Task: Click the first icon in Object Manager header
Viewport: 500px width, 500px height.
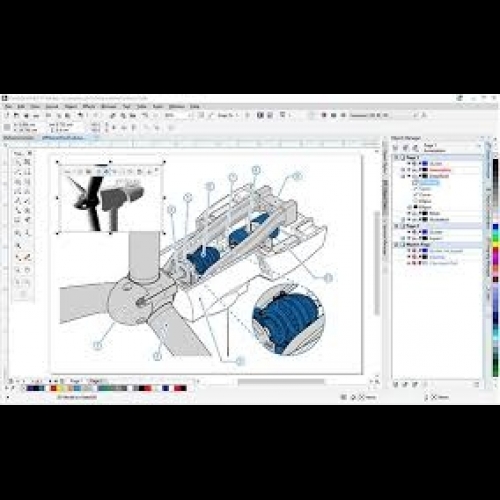Action: pyautogui.click(x=396, y=148)
